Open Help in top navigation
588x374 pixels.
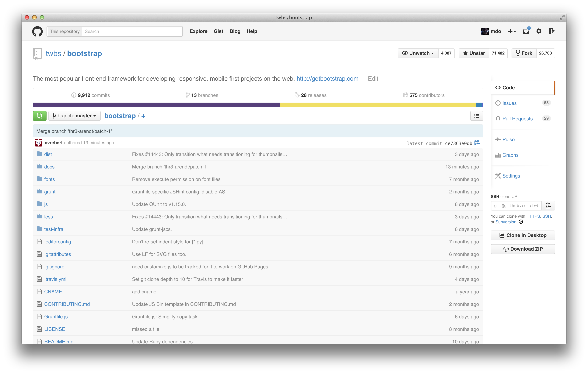(252, 31)
